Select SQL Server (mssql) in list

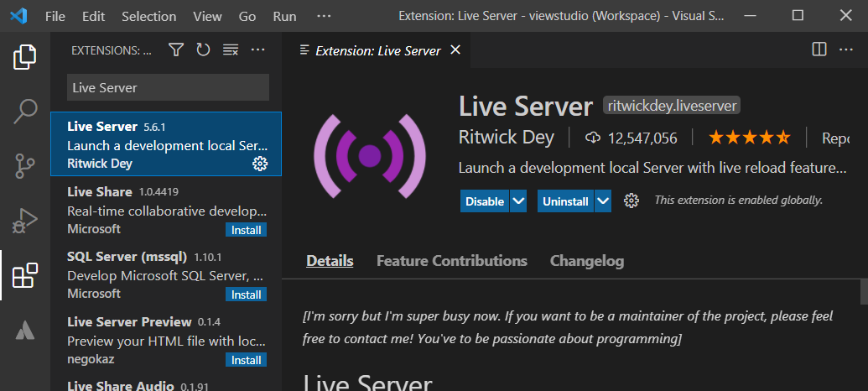point(166,274)
